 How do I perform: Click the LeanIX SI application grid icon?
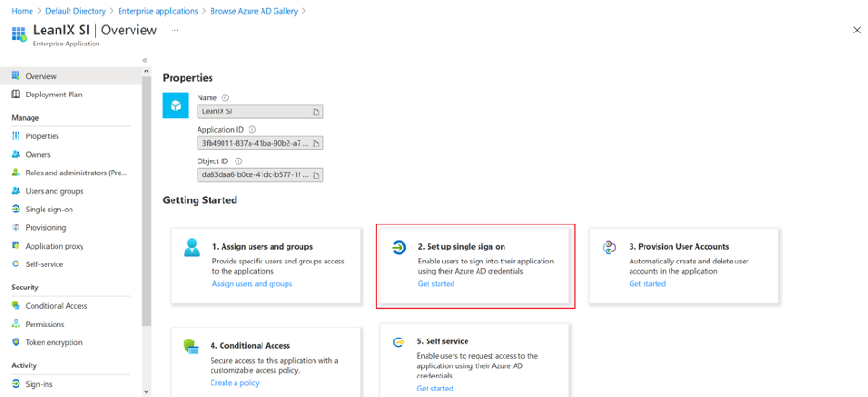(19, 33)
